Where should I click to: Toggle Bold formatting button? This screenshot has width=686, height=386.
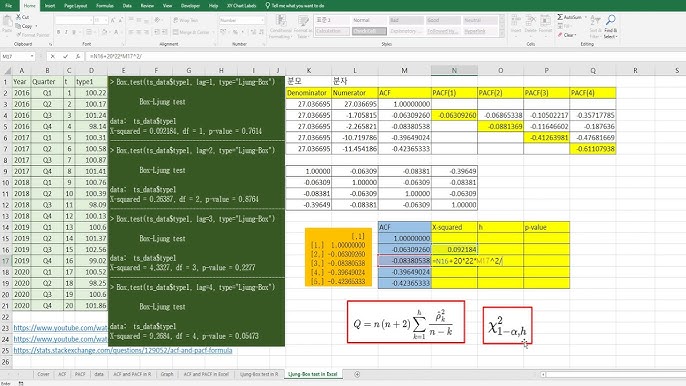[x=58, y=32]
